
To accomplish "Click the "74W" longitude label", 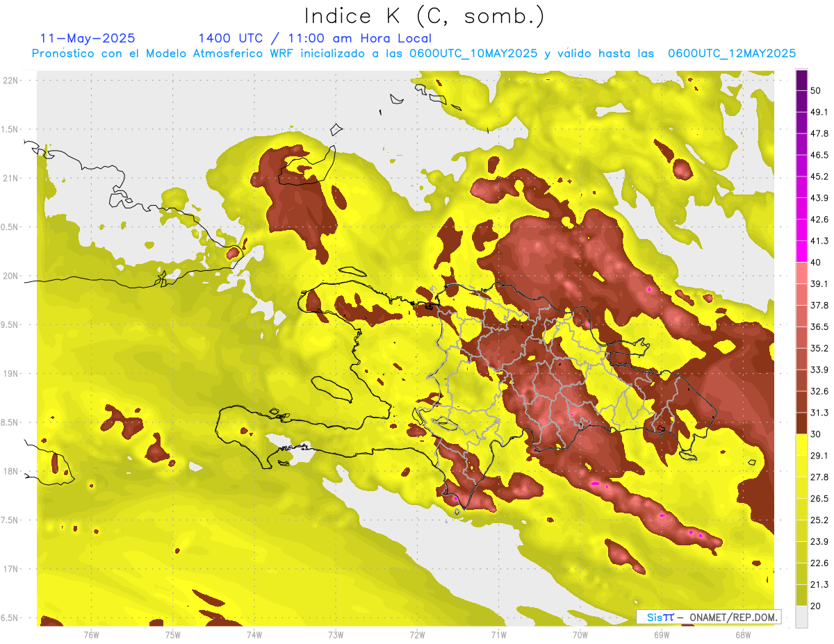I will tap(254, 635).
